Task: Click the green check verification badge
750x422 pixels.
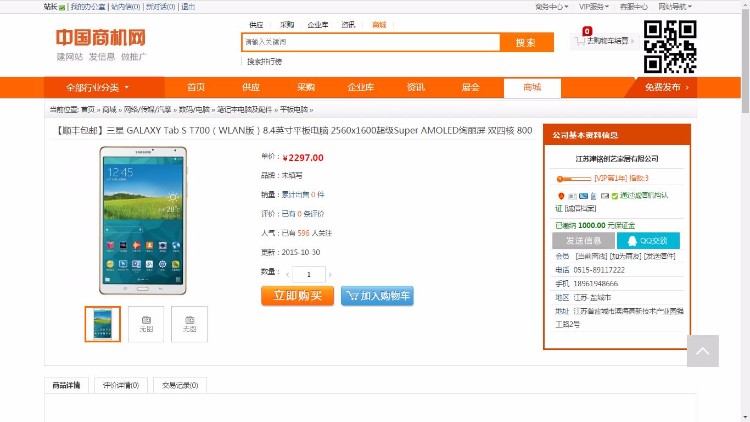Action: (615, 196)
